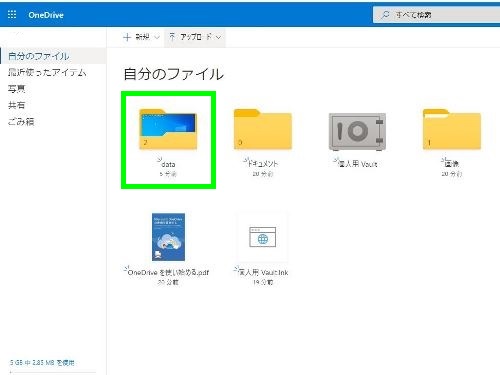Click the storage usage link 5 GB 中
Screen dimensions: 500x375
(x=42, y=363)
